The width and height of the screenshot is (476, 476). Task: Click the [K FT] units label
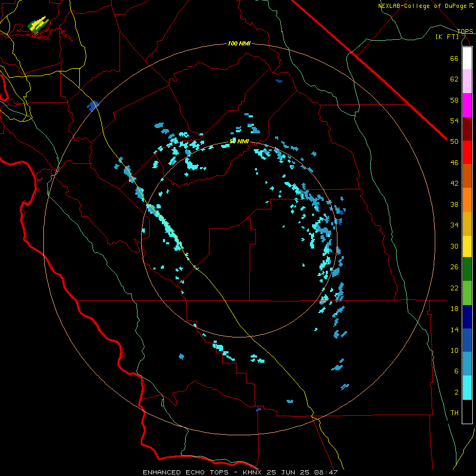tap(447, 36)
